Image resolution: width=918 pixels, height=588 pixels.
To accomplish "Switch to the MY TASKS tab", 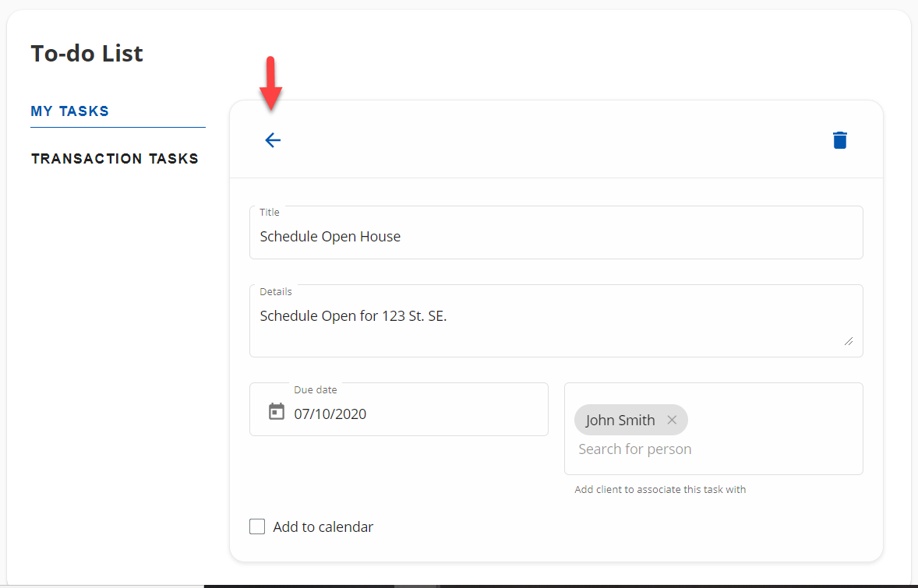I will (x=70, y=111).
